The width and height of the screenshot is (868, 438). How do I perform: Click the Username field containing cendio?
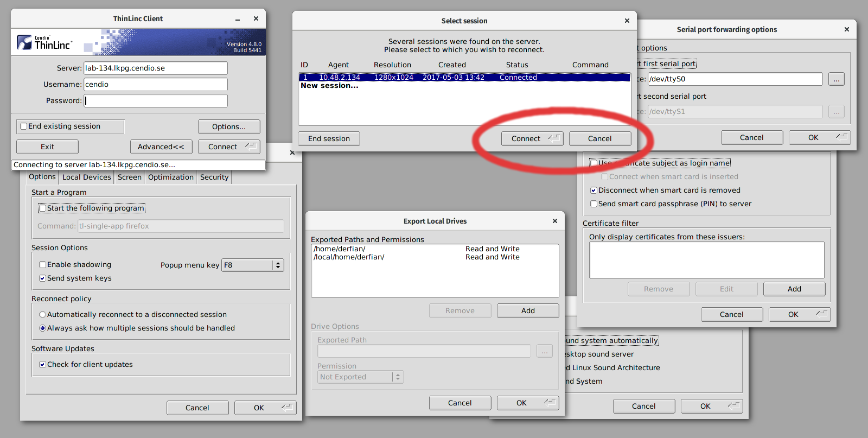pyautogui.click(x=156, y=85)
